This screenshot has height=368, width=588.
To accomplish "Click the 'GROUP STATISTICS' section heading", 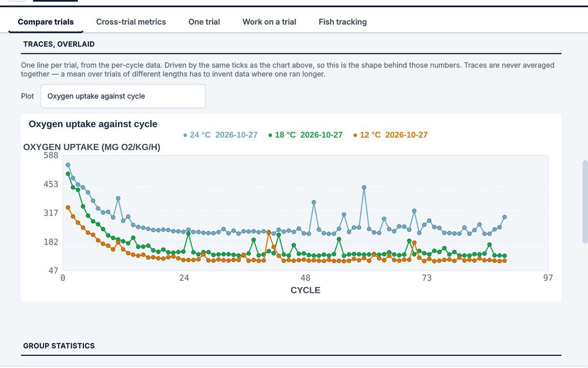I will 59,345.
